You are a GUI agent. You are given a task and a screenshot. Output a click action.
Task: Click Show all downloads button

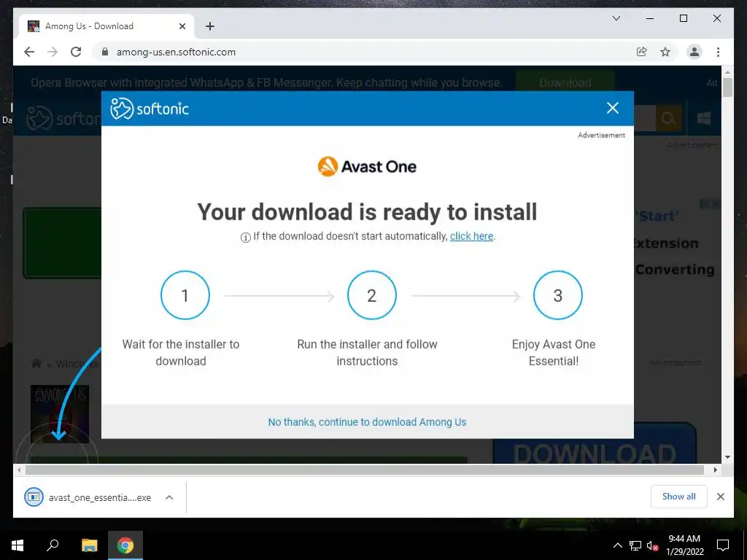coord(679,496)
